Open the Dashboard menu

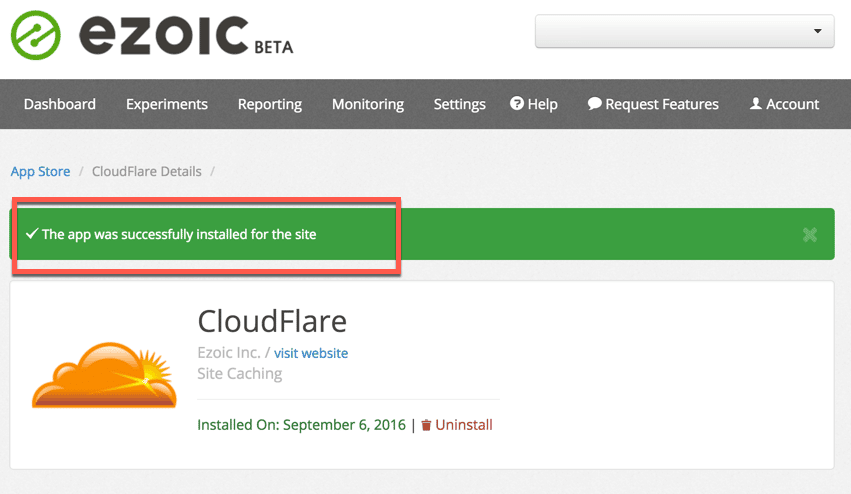pos(60,104)
